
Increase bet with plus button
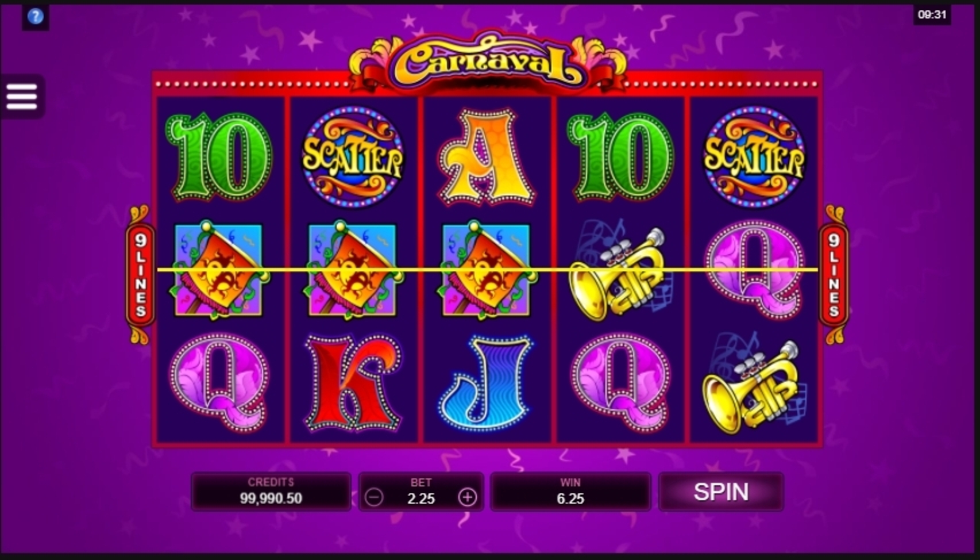point(468,497)
